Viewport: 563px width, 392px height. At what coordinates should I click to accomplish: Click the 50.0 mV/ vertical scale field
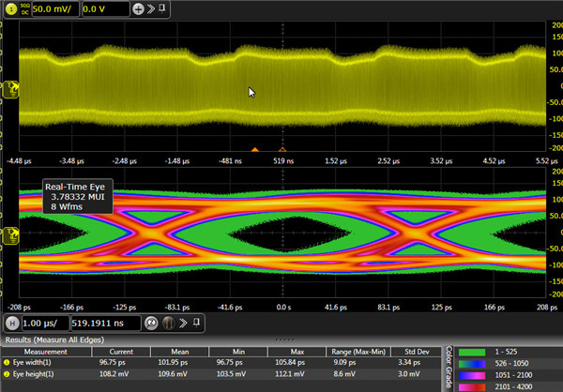pyautogui.click(x=54, y=8)
